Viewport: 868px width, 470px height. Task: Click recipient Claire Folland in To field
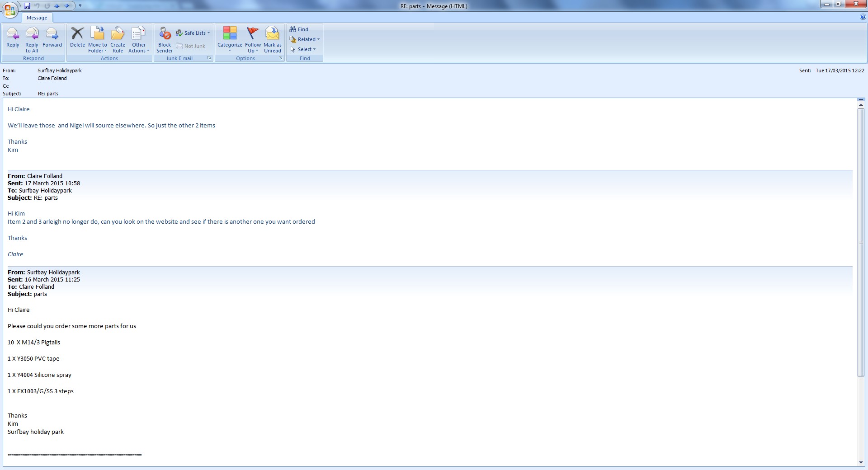(52, 78)
